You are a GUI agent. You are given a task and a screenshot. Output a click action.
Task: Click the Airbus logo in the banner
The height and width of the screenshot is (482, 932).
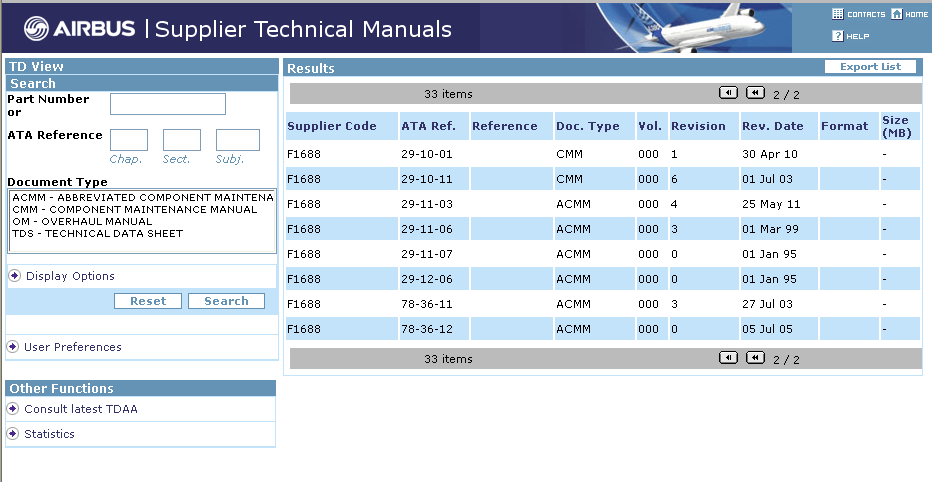click(x=79, y=29)
